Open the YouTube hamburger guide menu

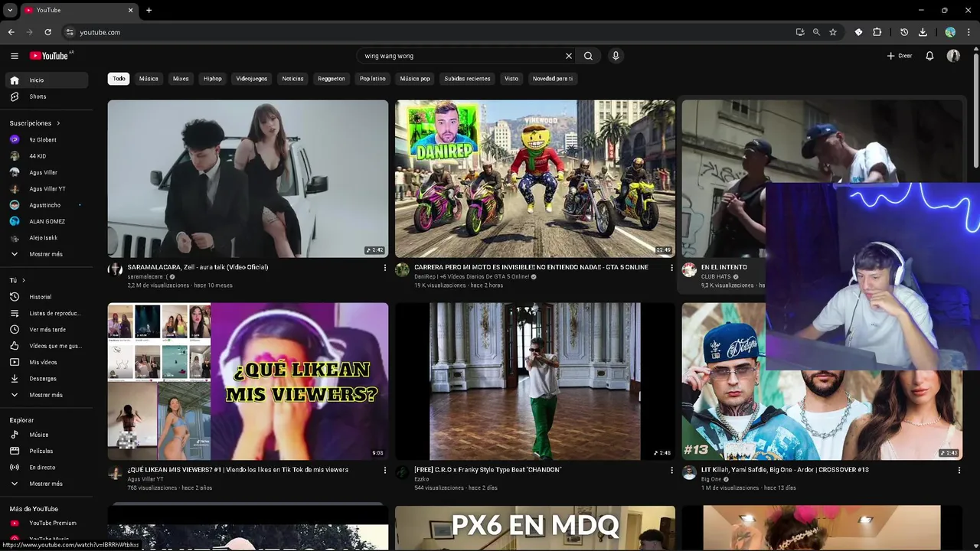pos(15,56)
